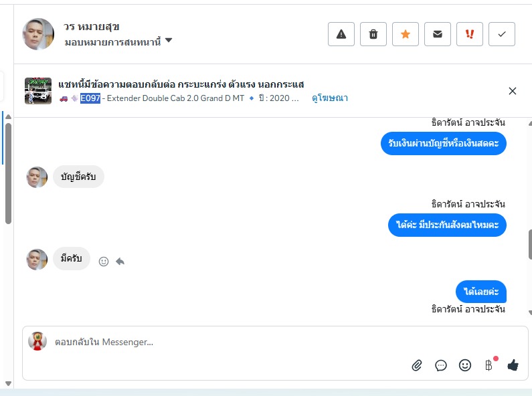Open วร หมายสุข contact profile name
The image size is (532, 396).
point(92,27)
